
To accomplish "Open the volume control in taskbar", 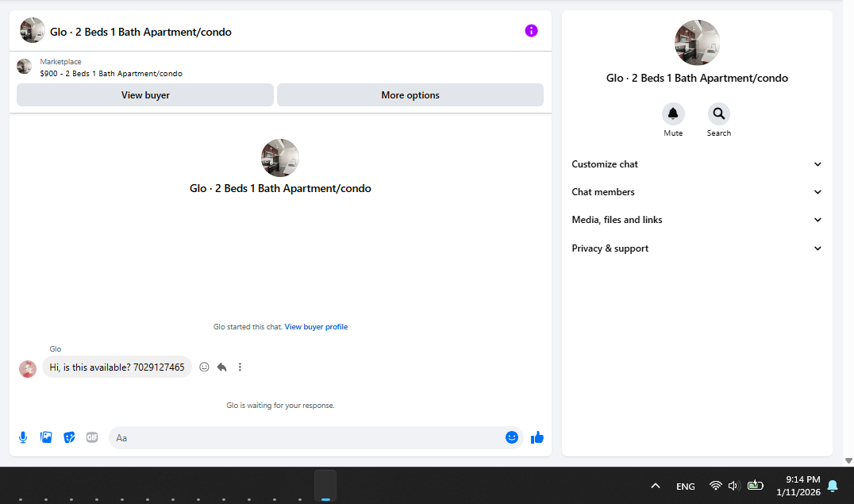I will click(733, 486).
